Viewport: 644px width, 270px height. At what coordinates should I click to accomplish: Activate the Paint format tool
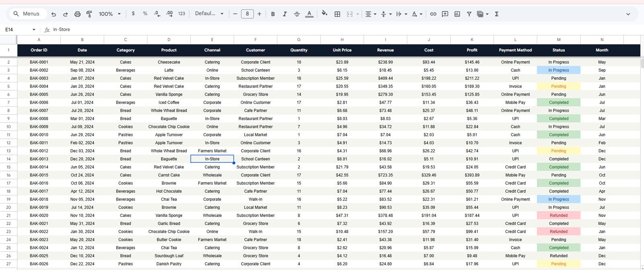89,14
